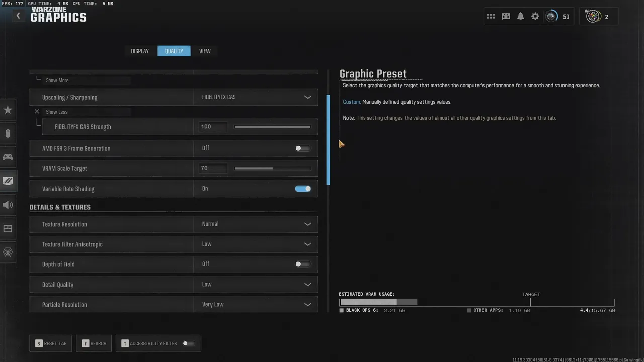The height and width of the screenshot is (362, 644).
Task: Open Texture Resolution dropdown
Action: click(x=256, y=224)
